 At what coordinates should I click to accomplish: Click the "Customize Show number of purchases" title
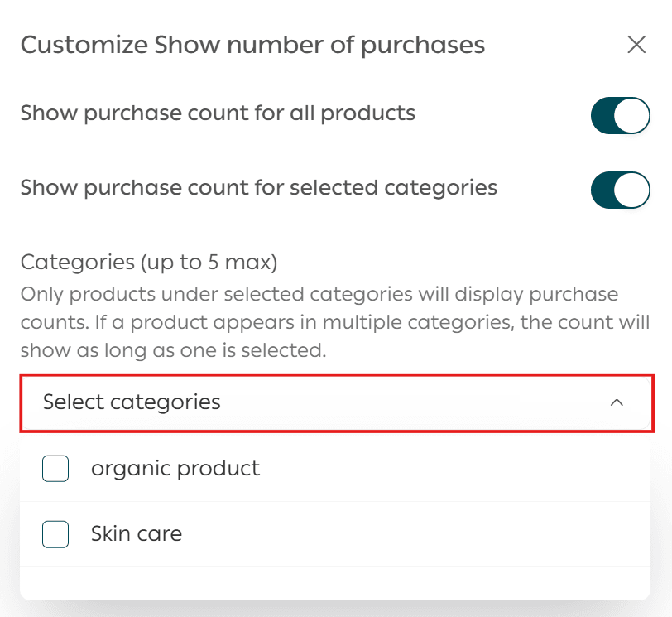pyautogui.click(x=252, y=45)
